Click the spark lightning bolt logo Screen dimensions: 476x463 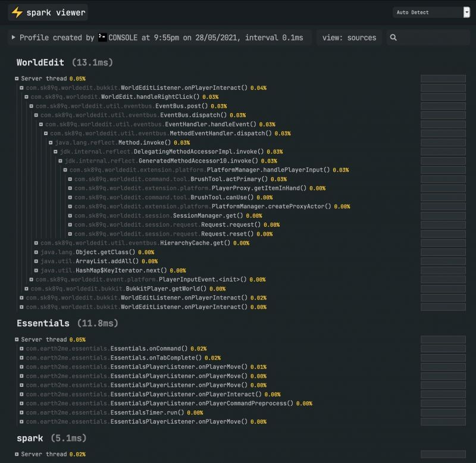coord(17,11)
